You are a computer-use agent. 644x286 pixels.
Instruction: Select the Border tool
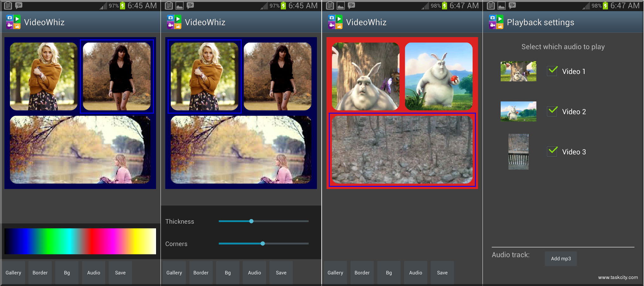40,272
